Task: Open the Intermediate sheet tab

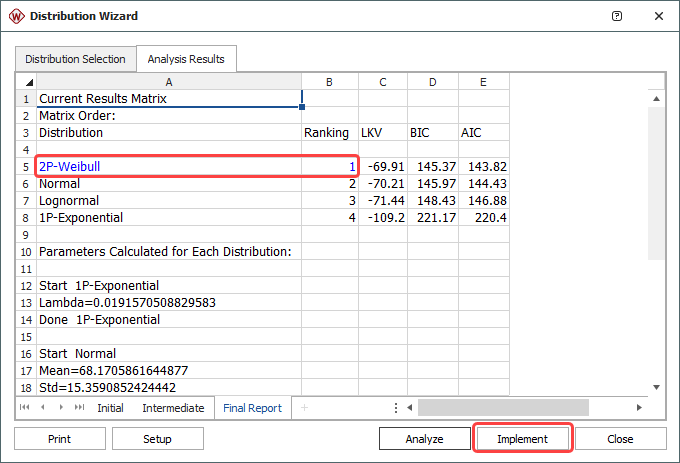Action: [172, 408]
